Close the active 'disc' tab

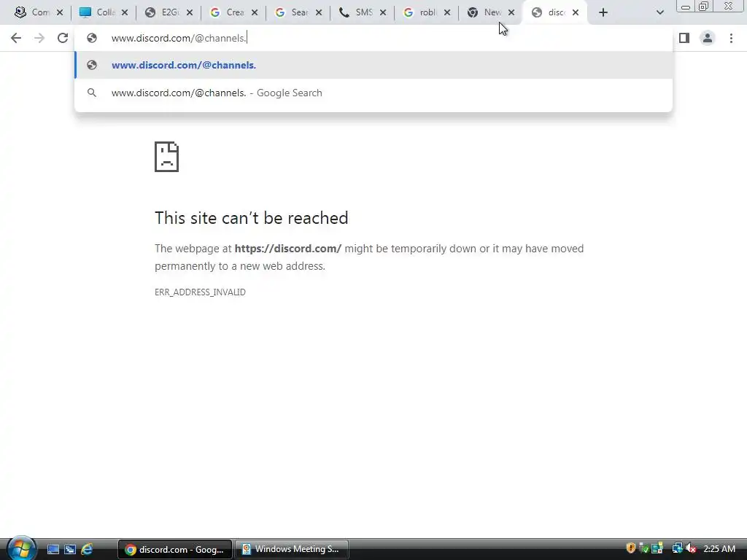576,13
